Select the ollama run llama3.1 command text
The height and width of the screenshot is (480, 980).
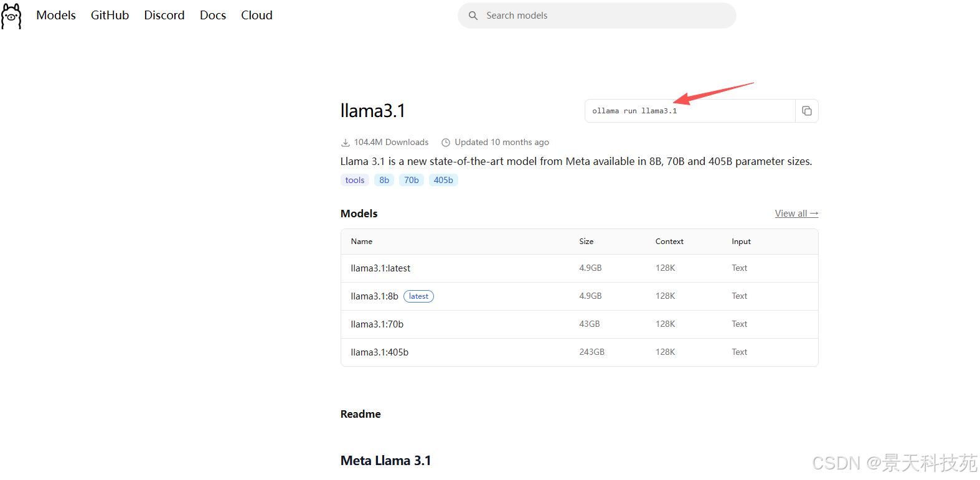(x=634, y=111)
